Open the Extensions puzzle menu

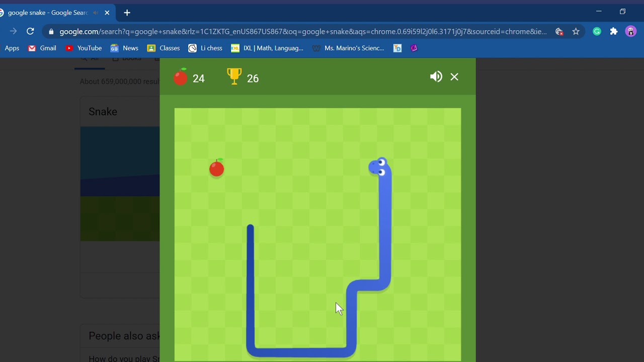(x=614, y=32)
